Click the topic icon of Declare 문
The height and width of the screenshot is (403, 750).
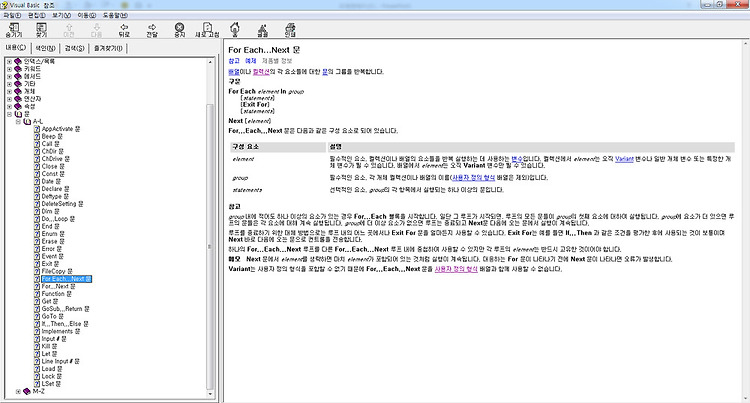pyautogui.click(x=37, y=189)
